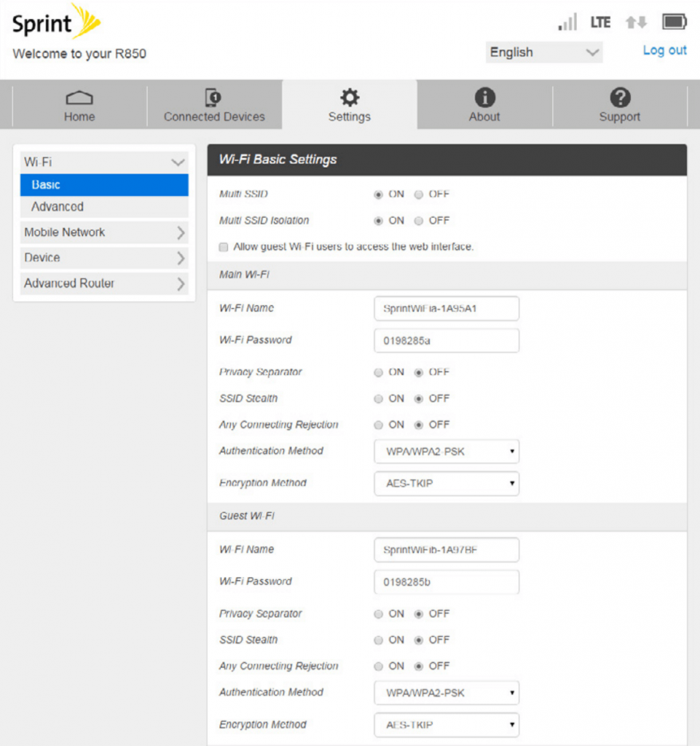This screenshot has height=746, width=700.
Task: Click the Guest Wi-Fi Password field
Action: pos(446,582)
